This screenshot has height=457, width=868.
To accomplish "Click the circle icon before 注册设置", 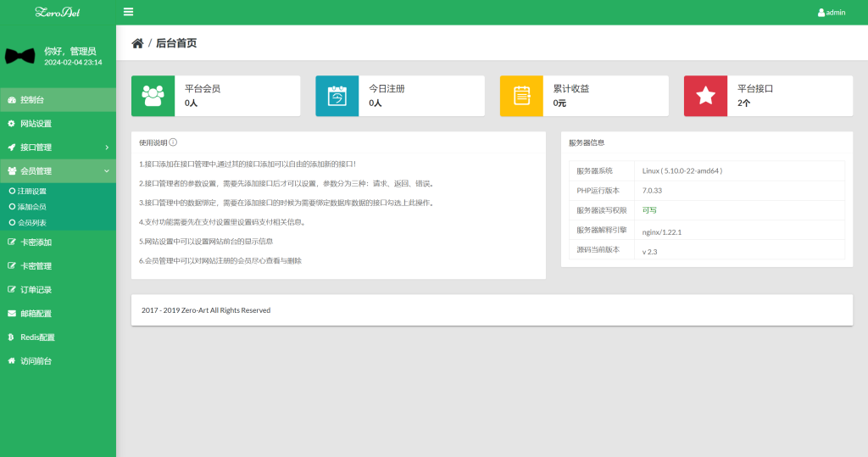I will [x=12, y=191].
